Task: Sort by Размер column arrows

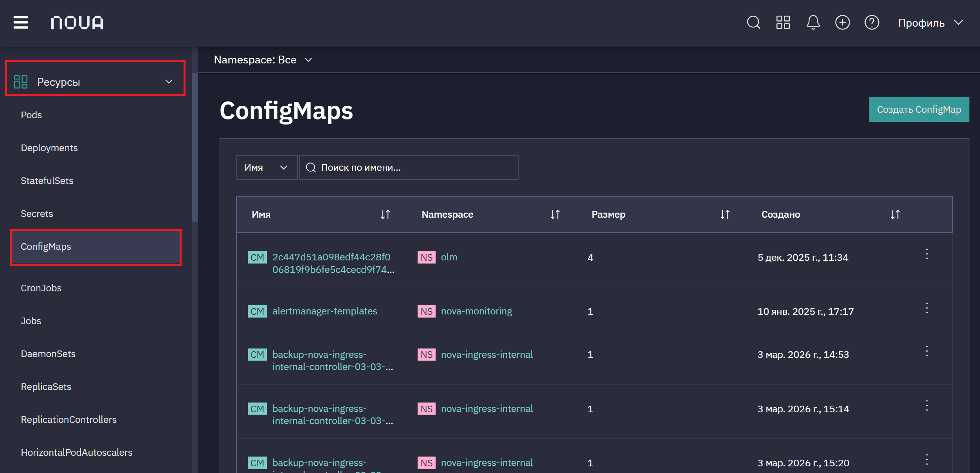Action: 725,215
